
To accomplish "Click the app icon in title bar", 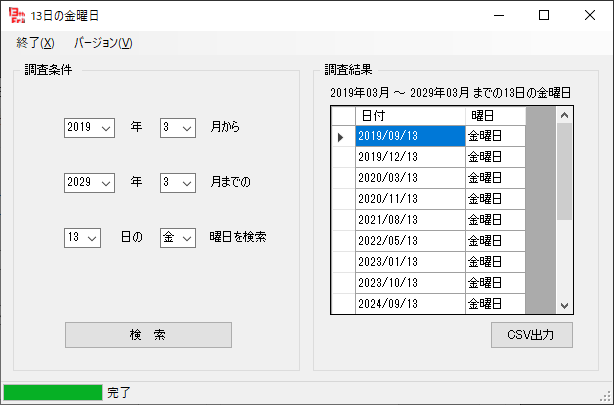I will (17, 15).
